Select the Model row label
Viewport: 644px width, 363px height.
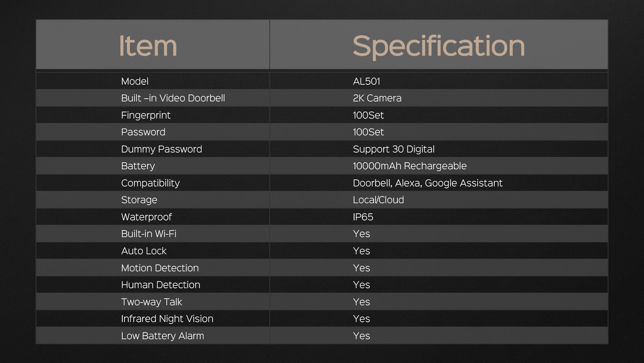click(135, 81)
